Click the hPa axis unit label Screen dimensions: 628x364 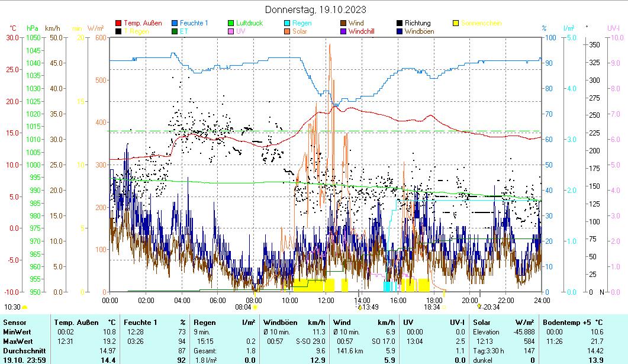(x=33, y=28)
